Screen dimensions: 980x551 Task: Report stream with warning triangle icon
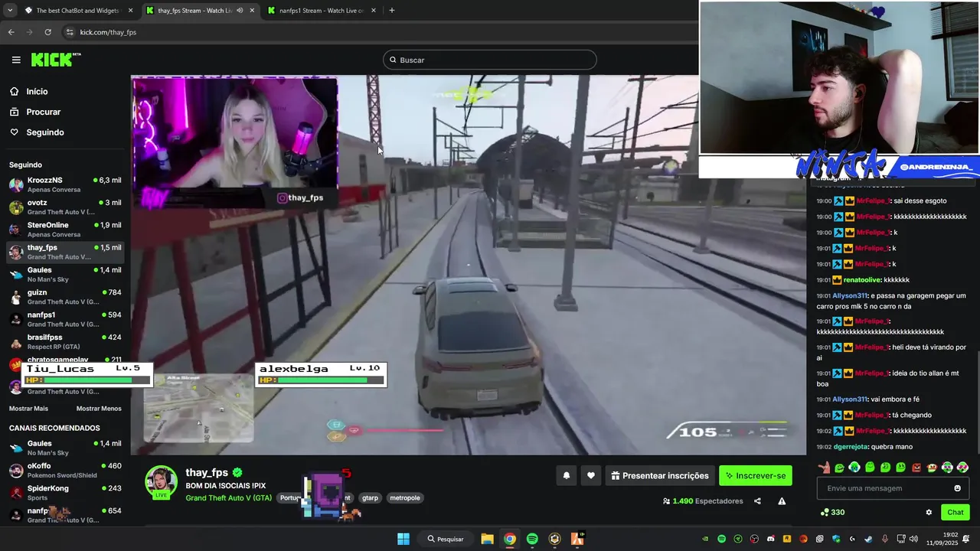point(782,501)
